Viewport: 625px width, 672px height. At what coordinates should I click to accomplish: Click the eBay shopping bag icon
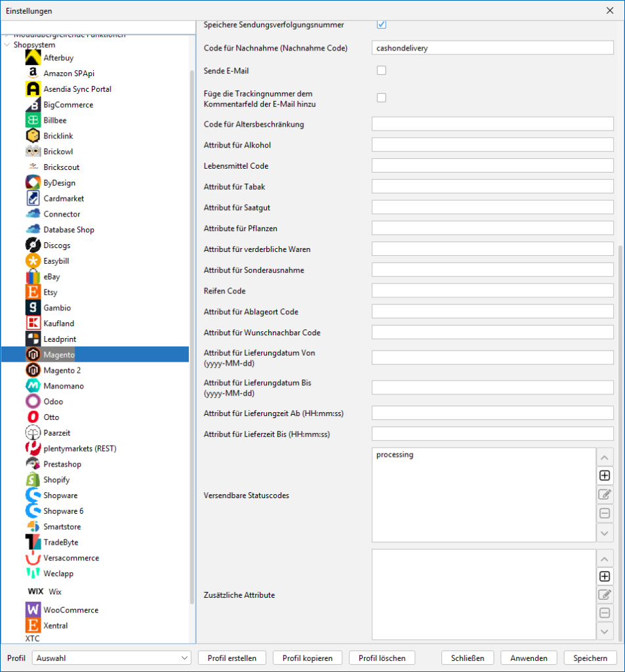click(x=33, y=276)
